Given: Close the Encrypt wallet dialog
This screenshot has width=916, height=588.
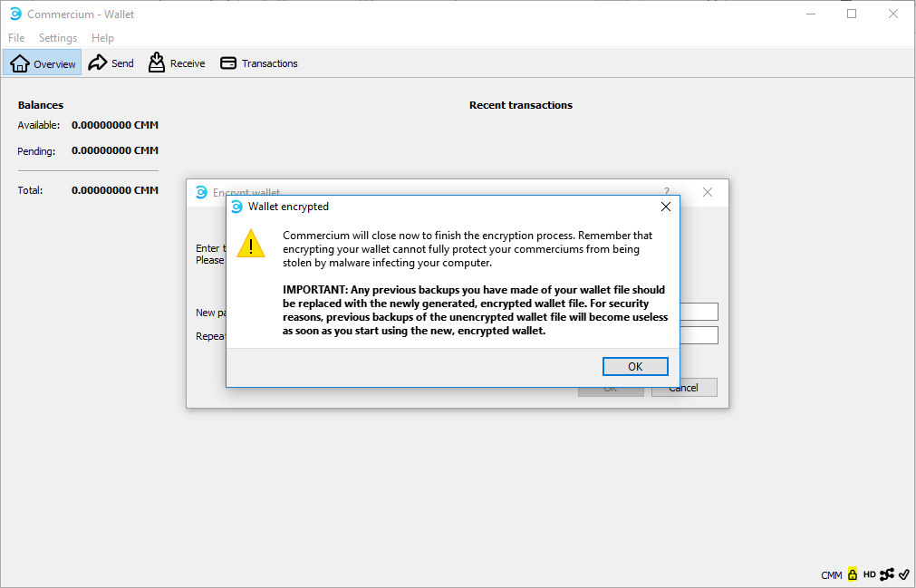Looking at the screenshot, I should pos(708,192).
